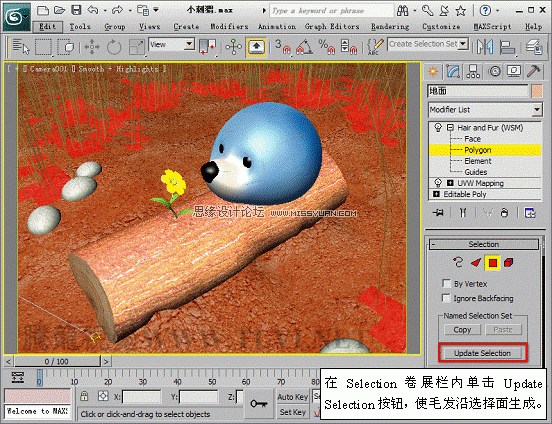Select Element sub-object level in stack
Viewport: 552px width, 424px height.
[478, 161]
